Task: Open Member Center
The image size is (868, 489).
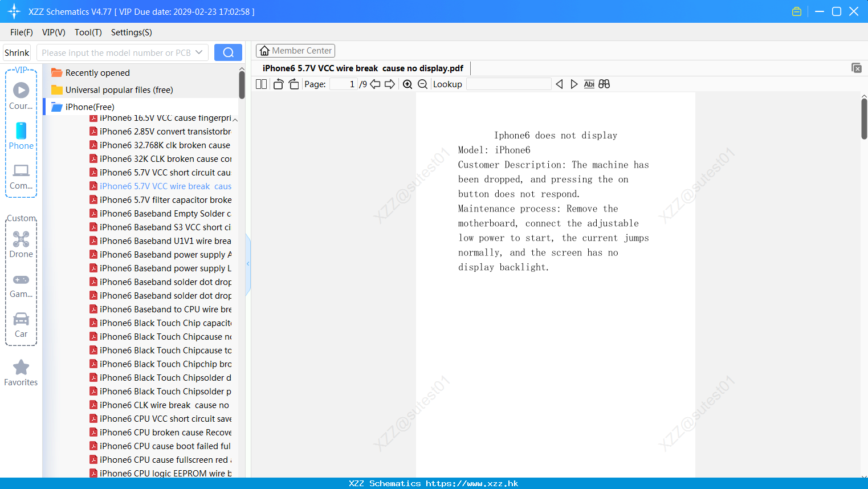Action: pos(295,51)
